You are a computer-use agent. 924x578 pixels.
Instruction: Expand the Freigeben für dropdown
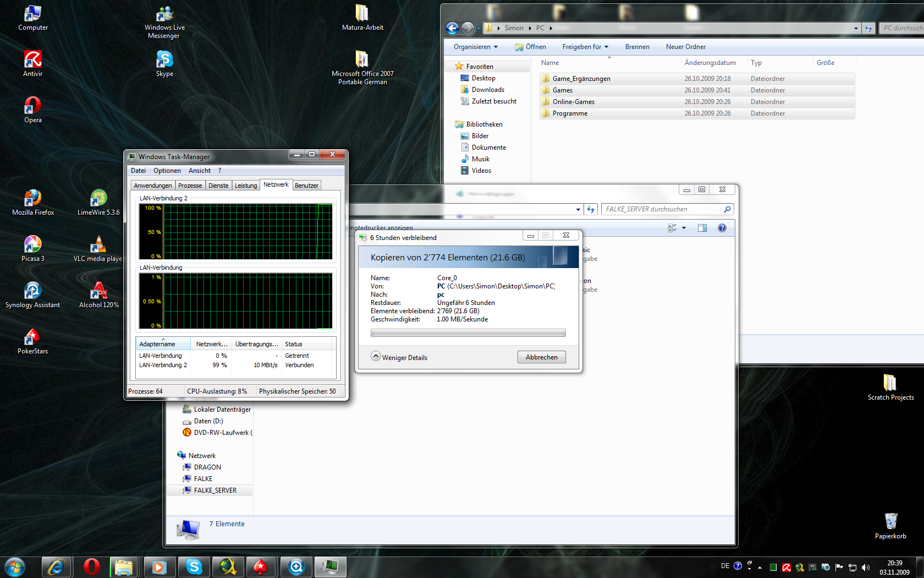coord(585,47)
